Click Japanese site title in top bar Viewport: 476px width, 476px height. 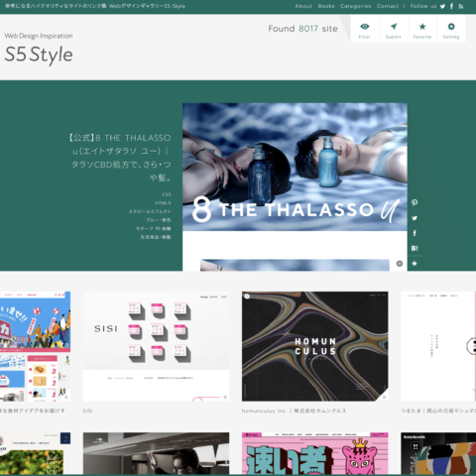pos(95,6)
